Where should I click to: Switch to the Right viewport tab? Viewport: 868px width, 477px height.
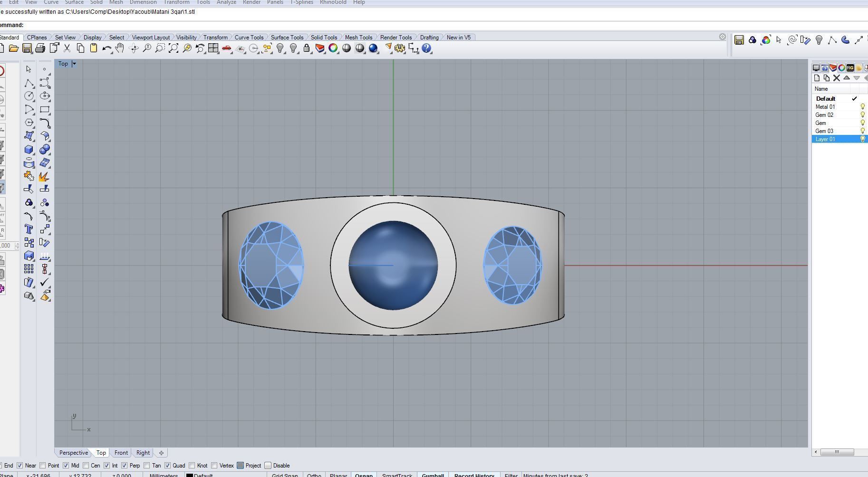pos(143,453)
